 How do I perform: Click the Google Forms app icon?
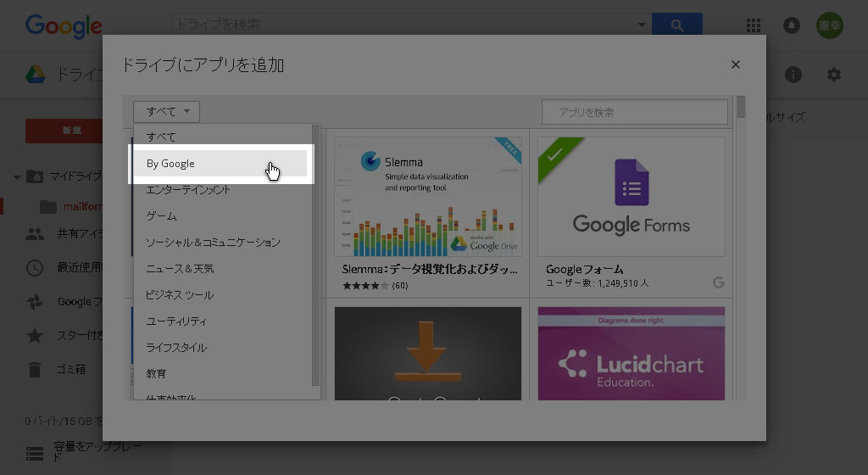[631, 196]
